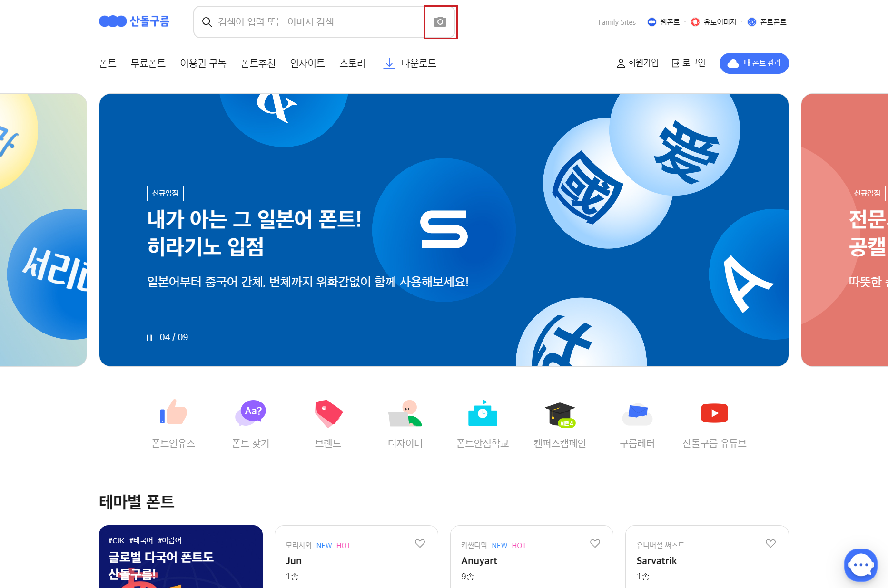Open the 히라기노 입점 banner

click(444, 230)
